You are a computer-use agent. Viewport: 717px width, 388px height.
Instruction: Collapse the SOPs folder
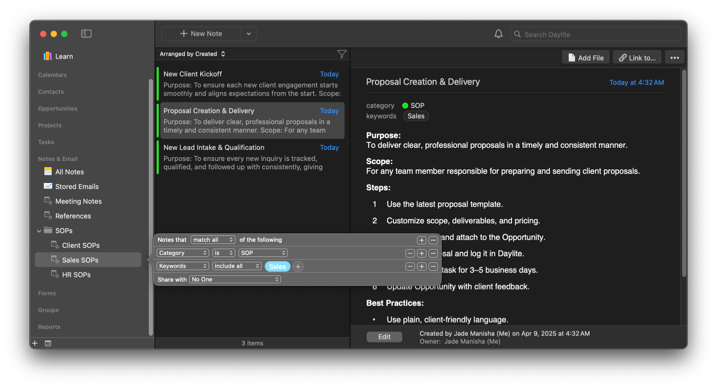pyautogui.click(x=39, y=231)
